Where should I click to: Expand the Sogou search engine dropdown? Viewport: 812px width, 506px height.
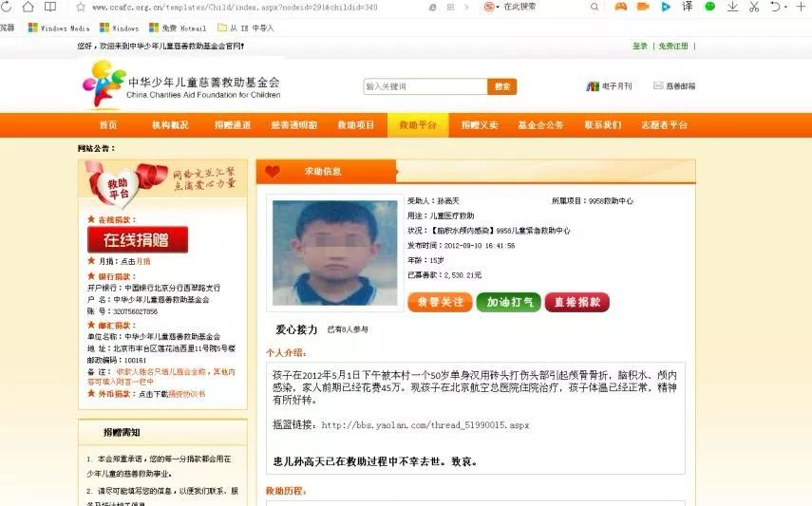click(x=490, y=7)
